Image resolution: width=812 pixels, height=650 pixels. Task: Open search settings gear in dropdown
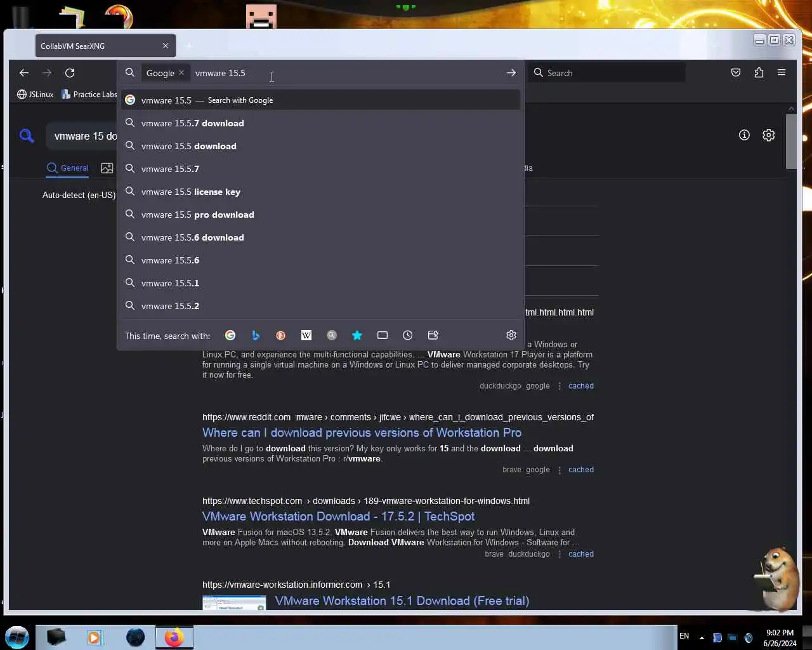point(511,335)
